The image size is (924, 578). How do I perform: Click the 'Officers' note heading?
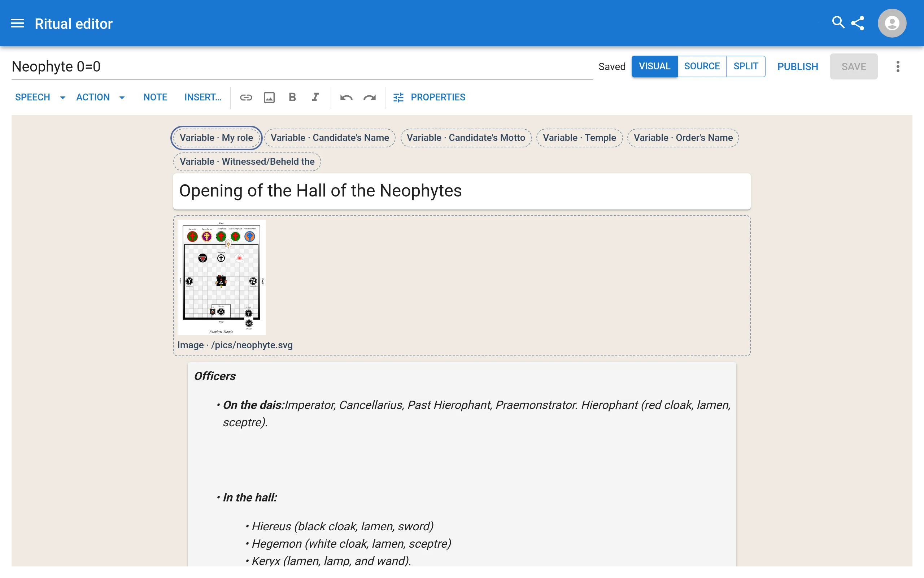point(215,376)
